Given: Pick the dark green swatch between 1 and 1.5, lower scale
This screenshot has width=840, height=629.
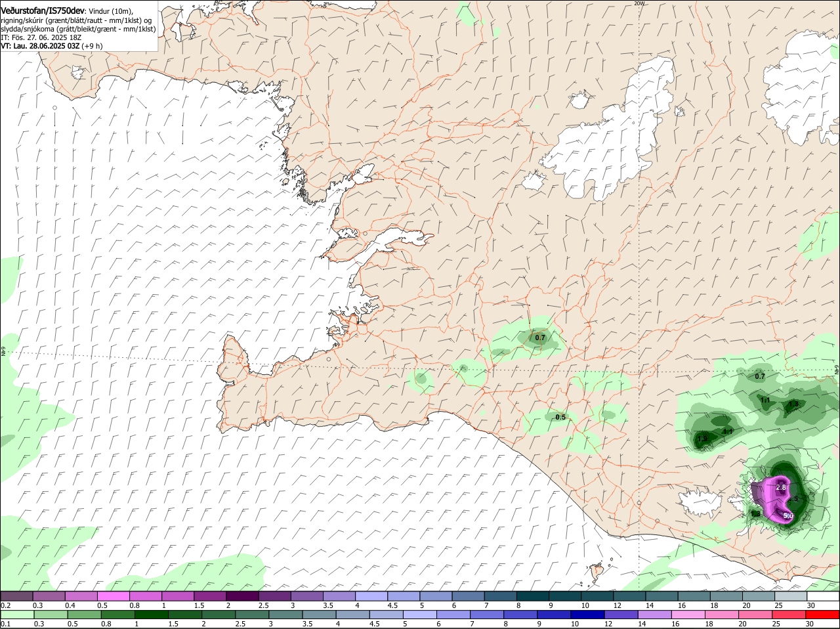Looking at the screenshot, I should point(152,615).
